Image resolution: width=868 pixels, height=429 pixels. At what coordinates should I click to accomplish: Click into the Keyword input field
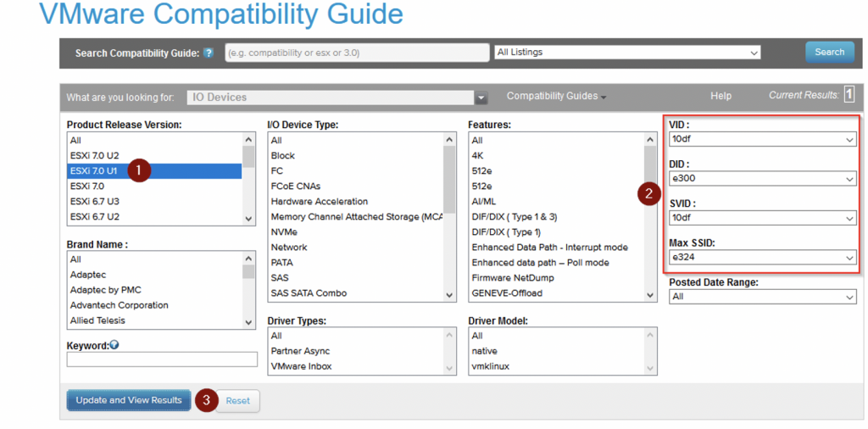(162, 359)
